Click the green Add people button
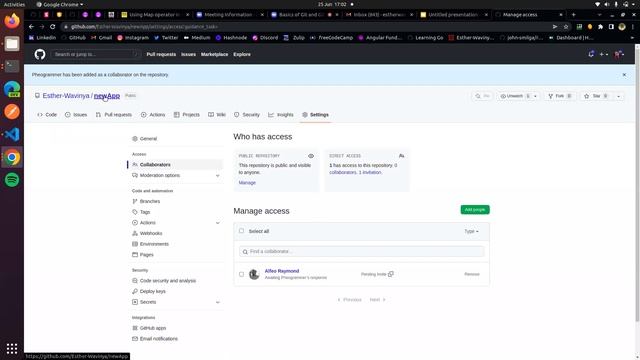Screen dimensions: 640x360 click(x=475, y=209)
